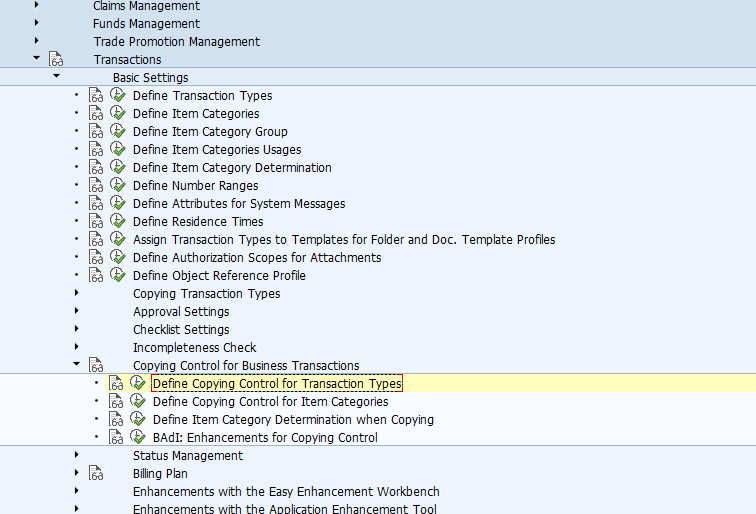Viewport: 756px width, 514px height.
Task: Open documentation icon for Define Transaction Types
Action: click(x=96, y=95)
